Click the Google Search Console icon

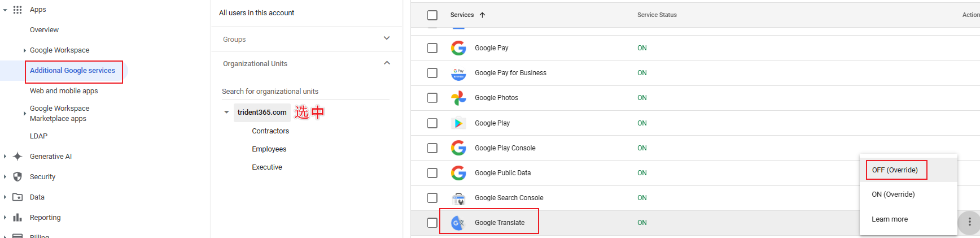click(458, 198)
